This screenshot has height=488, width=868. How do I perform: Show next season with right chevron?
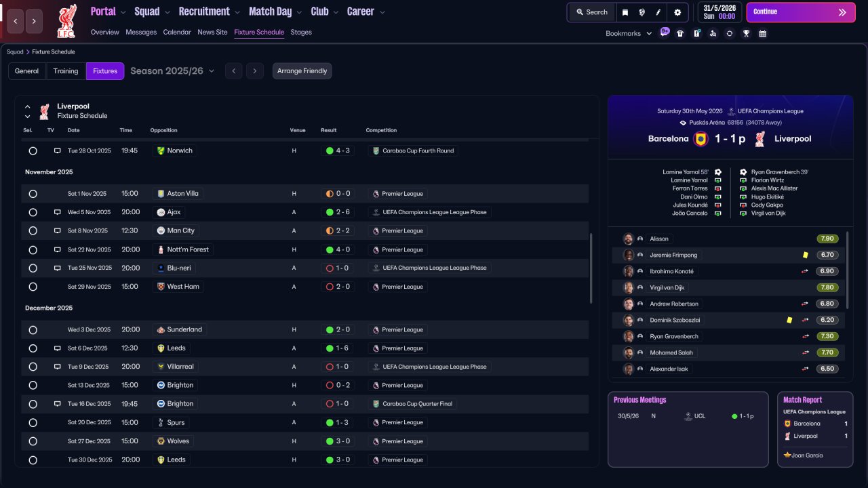254,71
